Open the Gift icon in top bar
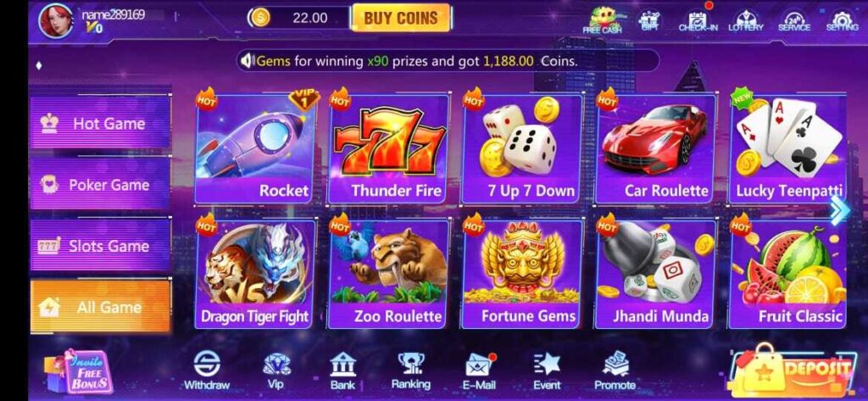Screen dimensions: 868x401 (x=650, y=20)
